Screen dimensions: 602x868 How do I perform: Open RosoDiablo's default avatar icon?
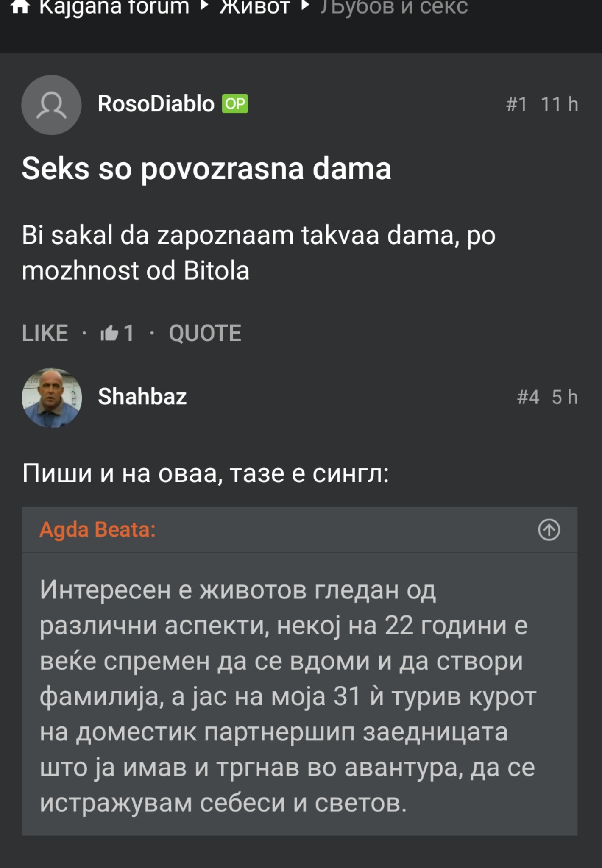pyautogui.click(x=51, y=105)
